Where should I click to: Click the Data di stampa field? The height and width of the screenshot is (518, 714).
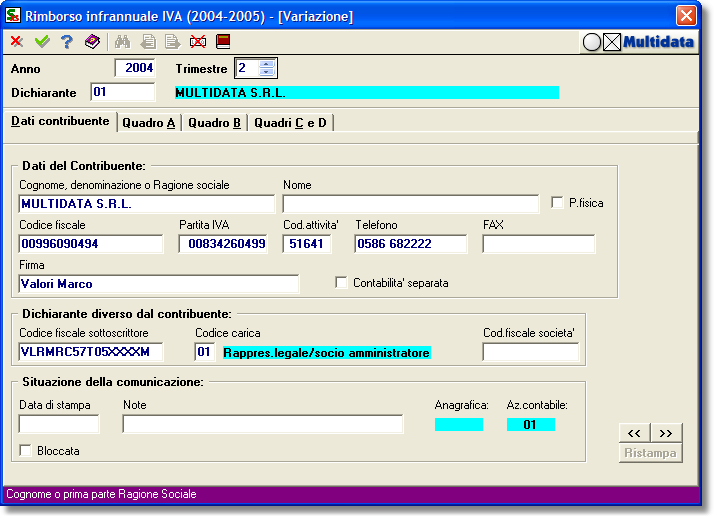point(59,424)
